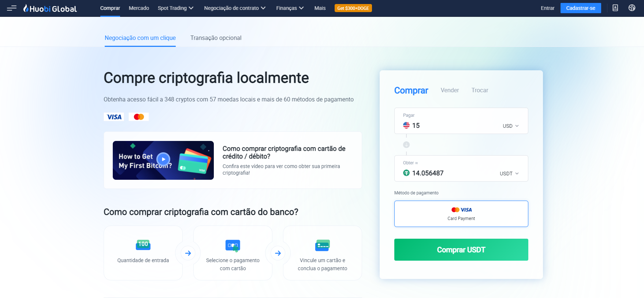
Task: Open the Mais menu item
Action: coord(320,8)
